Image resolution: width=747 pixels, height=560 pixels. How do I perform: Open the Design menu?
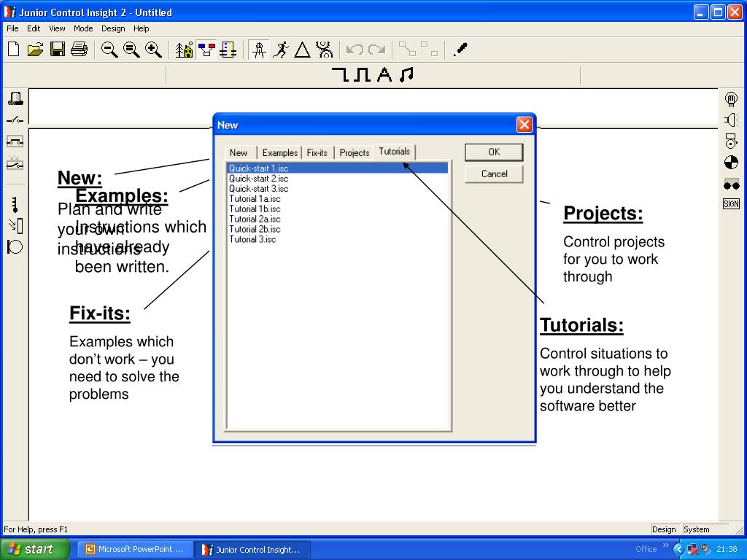click(x=113, y=28)
